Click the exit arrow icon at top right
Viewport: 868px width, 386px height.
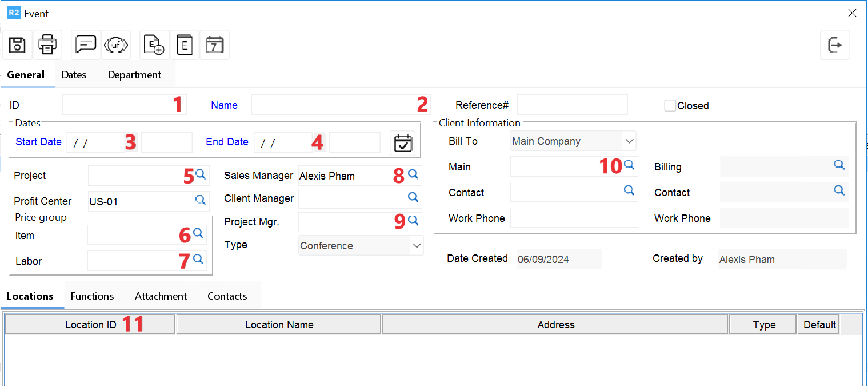[835, 45]
